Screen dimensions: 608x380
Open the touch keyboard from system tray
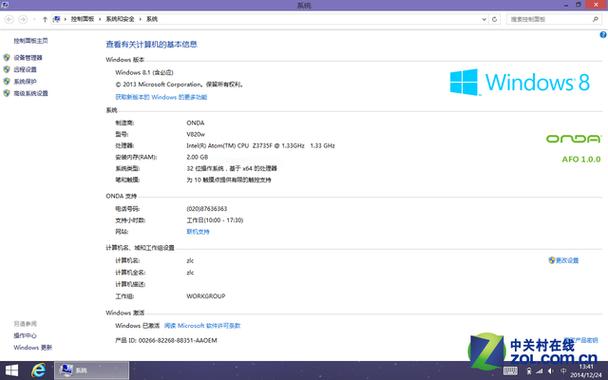pyautogui.click(x=510, y=371)
